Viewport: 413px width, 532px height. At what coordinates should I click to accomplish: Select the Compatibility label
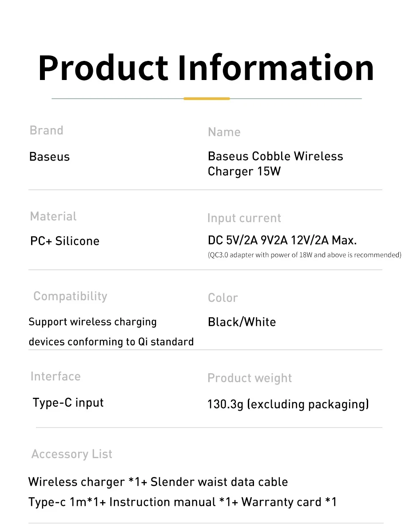[x=70, y=296]
